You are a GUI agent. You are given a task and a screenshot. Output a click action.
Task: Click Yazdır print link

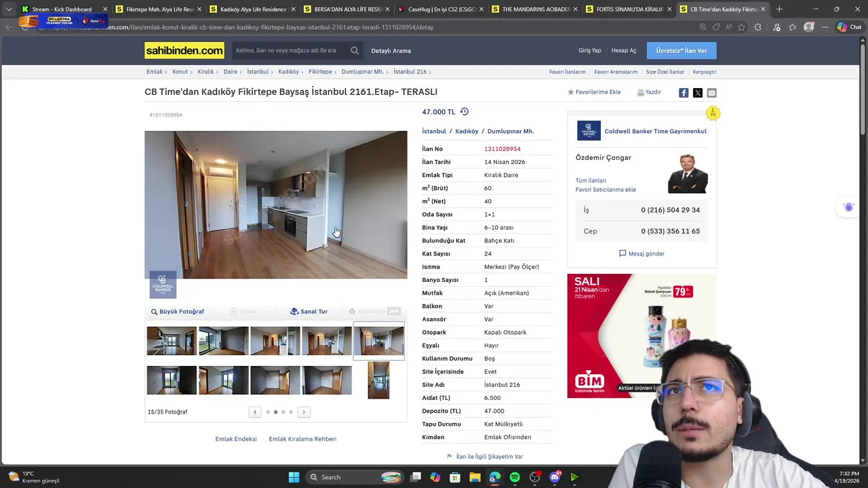pyautogui.click(x=649, y=92)
